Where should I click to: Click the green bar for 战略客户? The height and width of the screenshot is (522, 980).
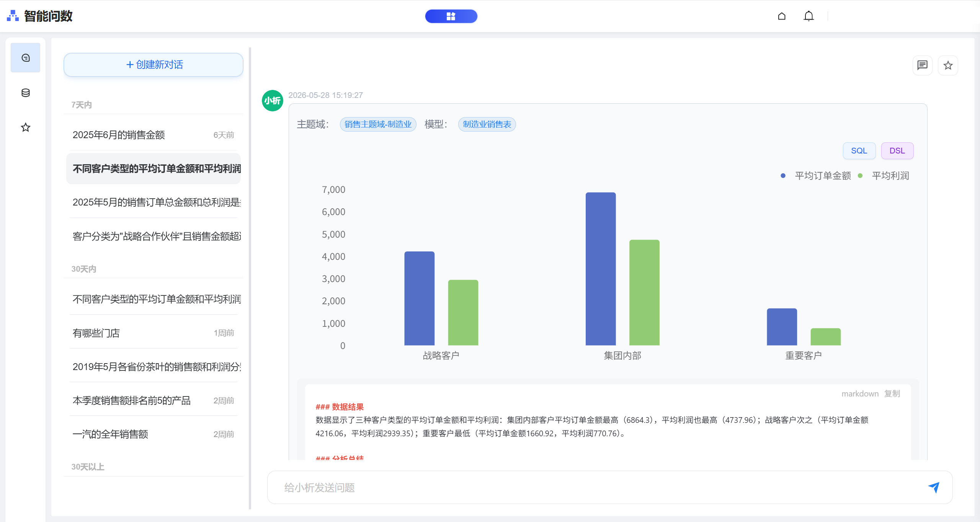coord(463,313)
